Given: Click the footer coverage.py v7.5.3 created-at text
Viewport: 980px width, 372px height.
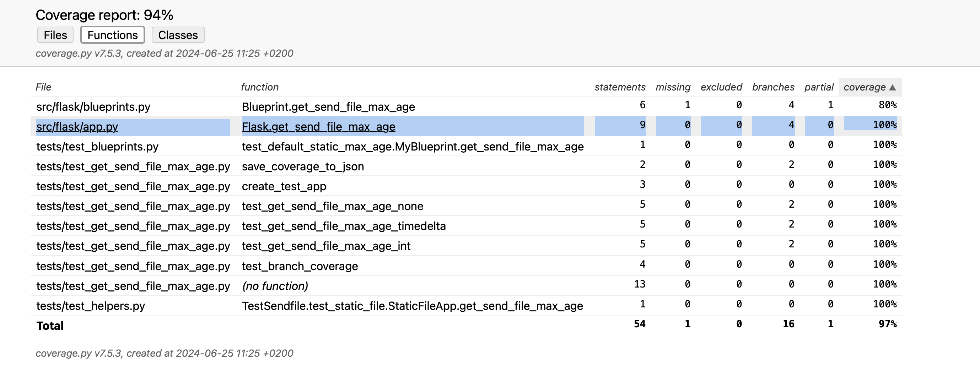Looking at the screenshot, I should pyautogui.click(x=165, y=354).
